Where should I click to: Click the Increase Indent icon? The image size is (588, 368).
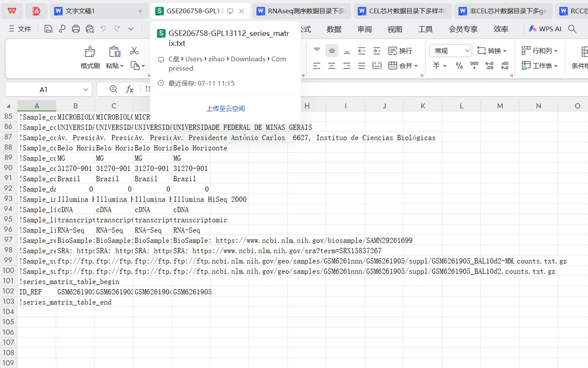tap(376, 51)
